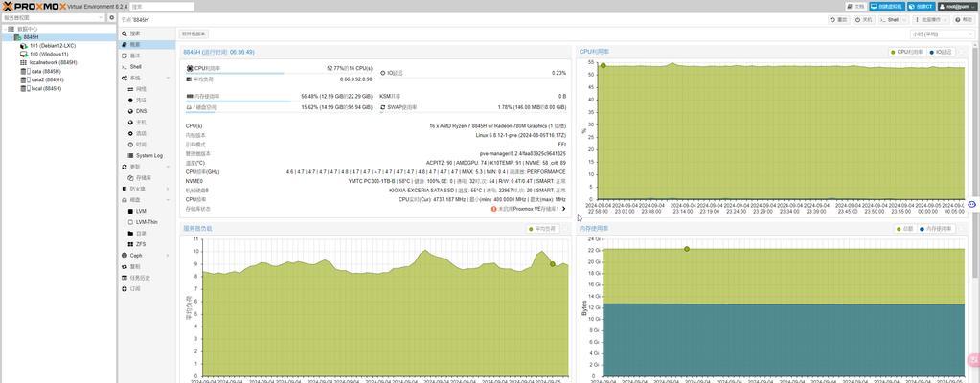
Task: Expand the Firewall submenu arrow
Action: pyautogui.click(x=168, y=189)
